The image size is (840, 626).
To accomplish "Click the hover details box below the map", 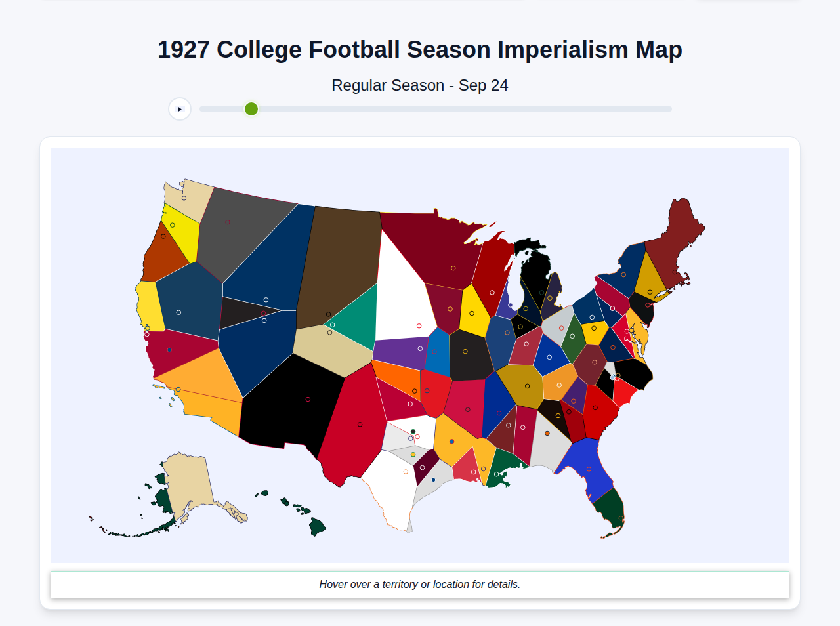I will [420, 584].
